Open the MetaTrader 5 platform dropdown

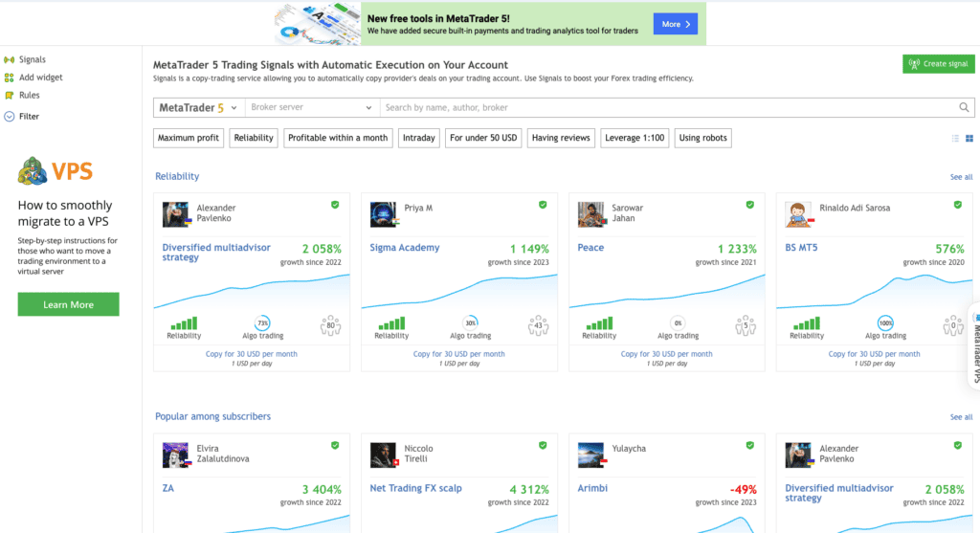pos(199,107)
